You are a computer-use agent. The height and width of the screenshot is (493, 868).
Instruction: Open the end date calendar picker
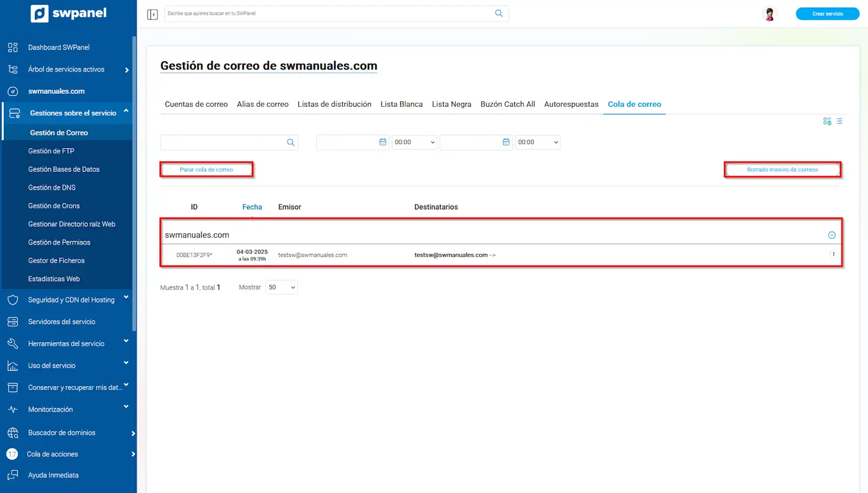pyautogui.click(x=506, y=142)
